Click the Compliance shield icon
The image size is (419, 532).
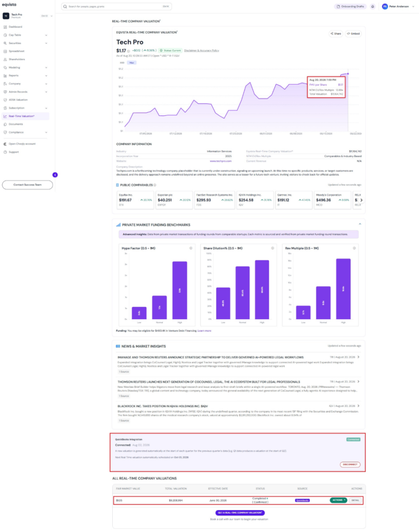[x=5, y=132]
